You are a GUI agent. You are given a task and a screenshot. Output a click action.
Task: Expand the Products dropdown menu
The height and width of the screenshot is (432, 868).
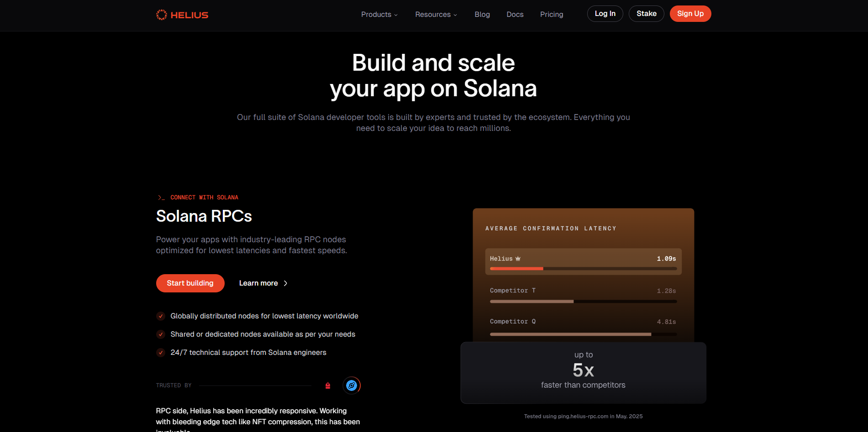[379, 15]
